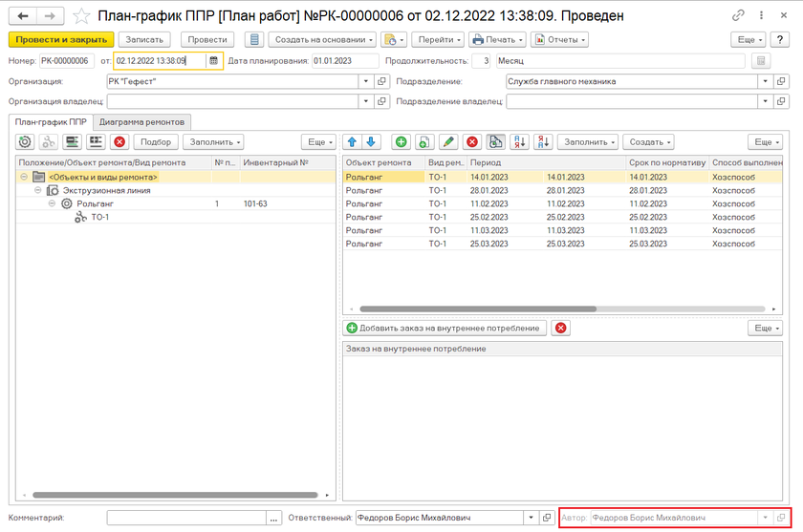Click Добавить заказ на внутреннее потребление
This screenshot has height=532, width=803.
click(x=445, y=328)
